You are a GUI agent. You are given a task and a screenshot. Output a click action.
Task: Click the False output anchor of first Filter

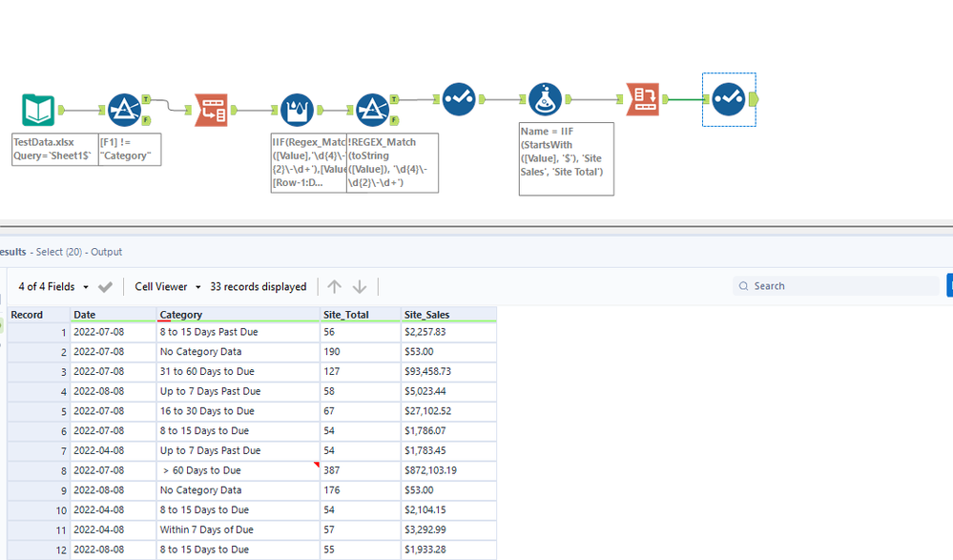tap(146, 120)
